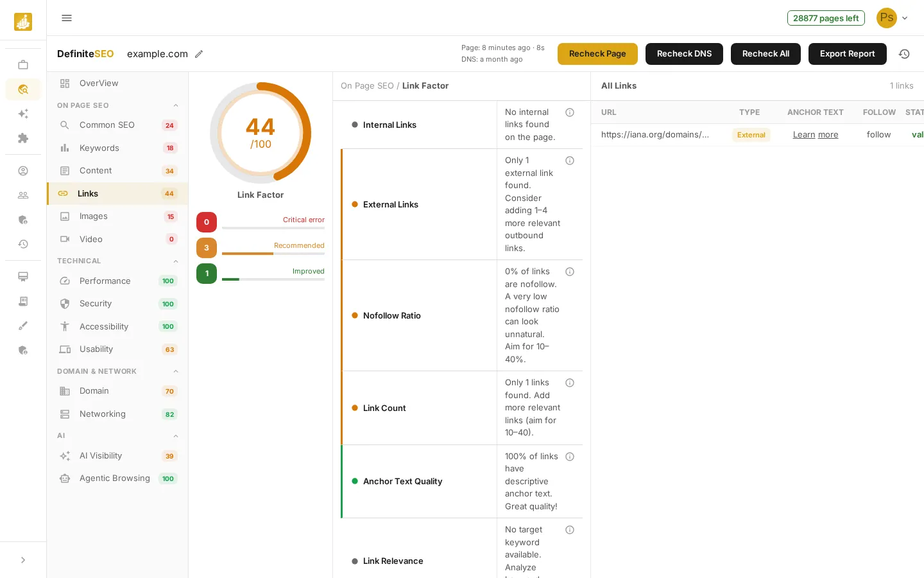Click the Critical error count badge
This screenshot has height=578, width=924.
(x=207, y=222)
